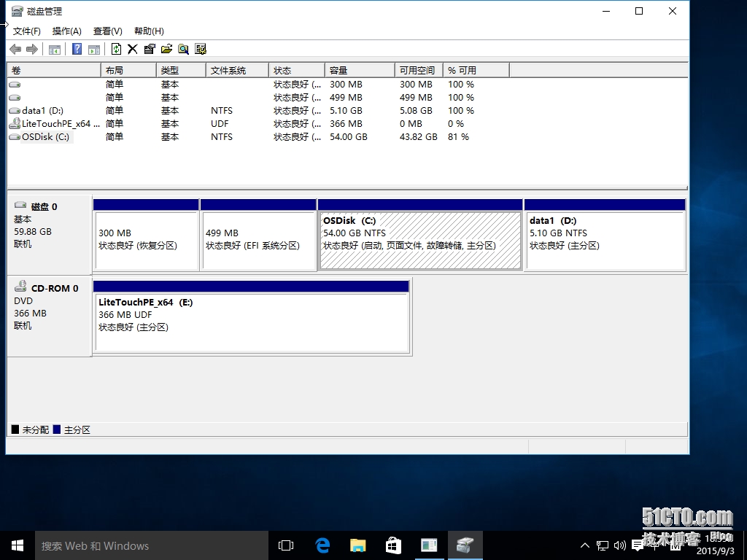Screen dimensions: 747x560
Task: Click the open folder toolbar icon
Action: pyautogui.click(x=167, y=49)
